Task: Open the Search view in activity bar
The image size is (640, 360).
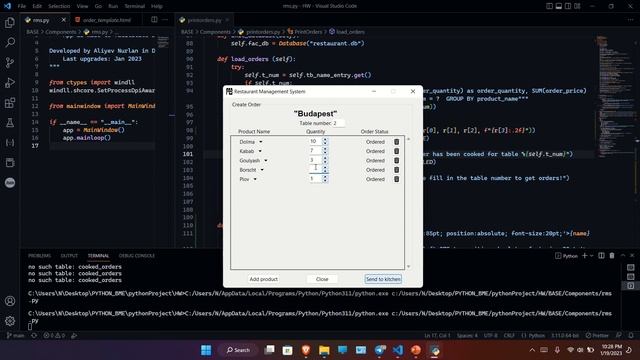Action: 10,42
